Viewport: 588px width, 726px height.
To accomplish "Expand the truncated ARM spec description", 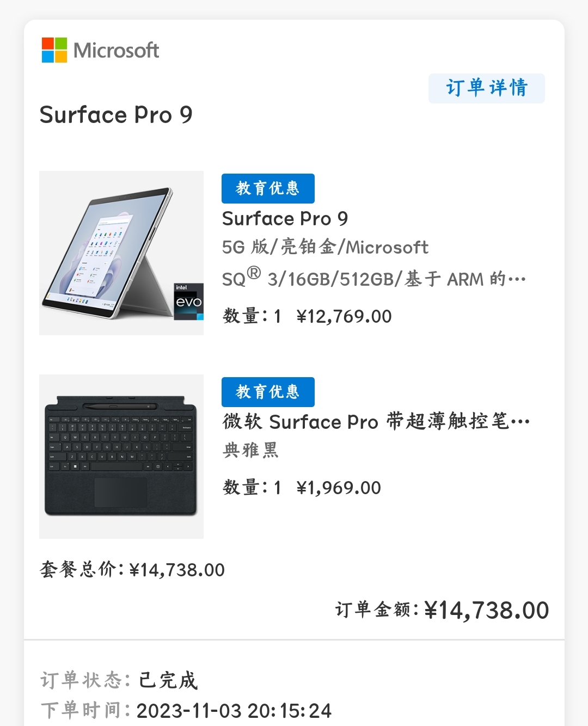I will tap(516, 279).
